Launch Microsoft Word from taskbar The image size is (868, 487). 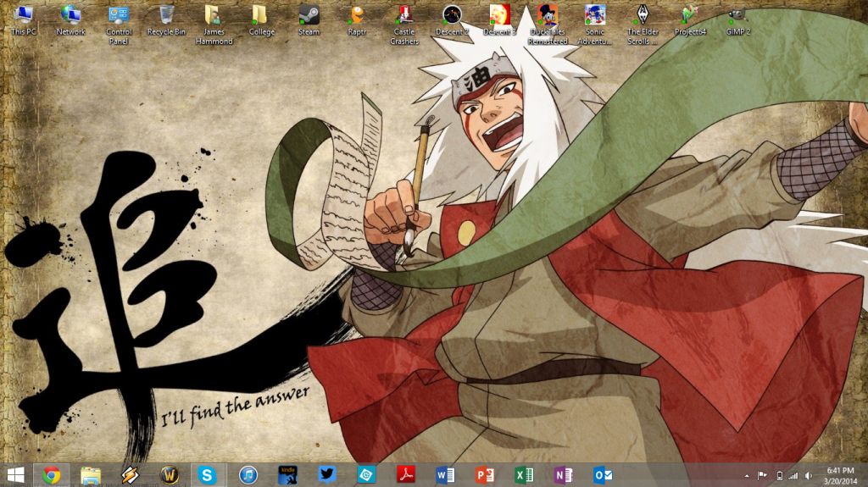click(445, 475)
